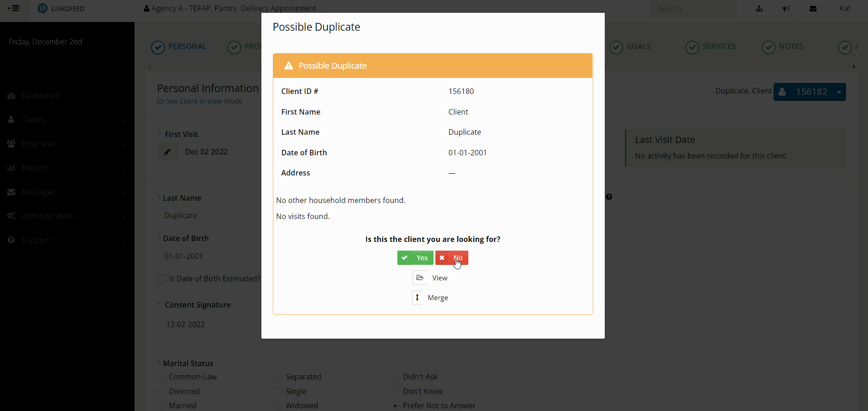
Task: Click warning triangle icon in Possible Duplicate header
Action: click(x=288, y=66)
